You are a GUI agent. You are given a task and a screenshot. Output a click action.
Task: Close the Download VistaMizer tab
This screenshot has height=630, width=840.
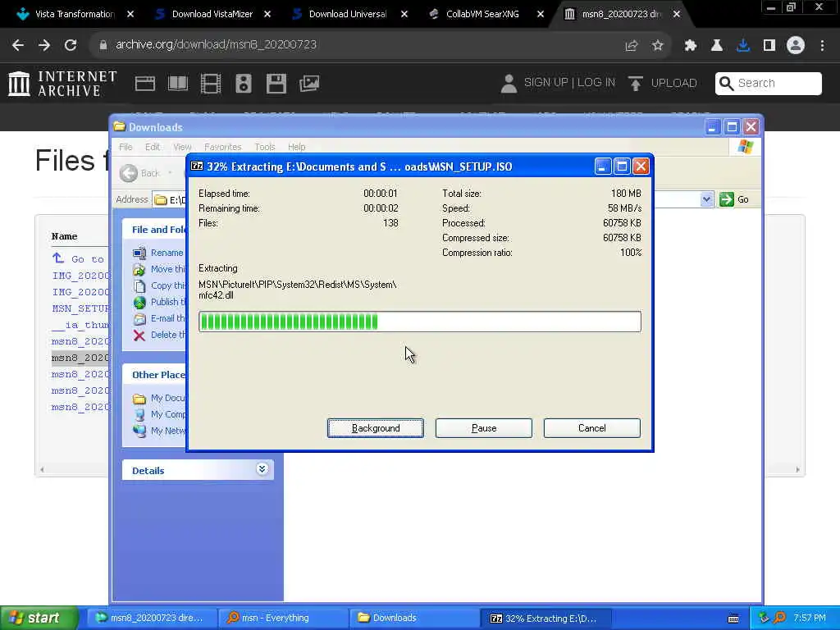pos(267,15)
